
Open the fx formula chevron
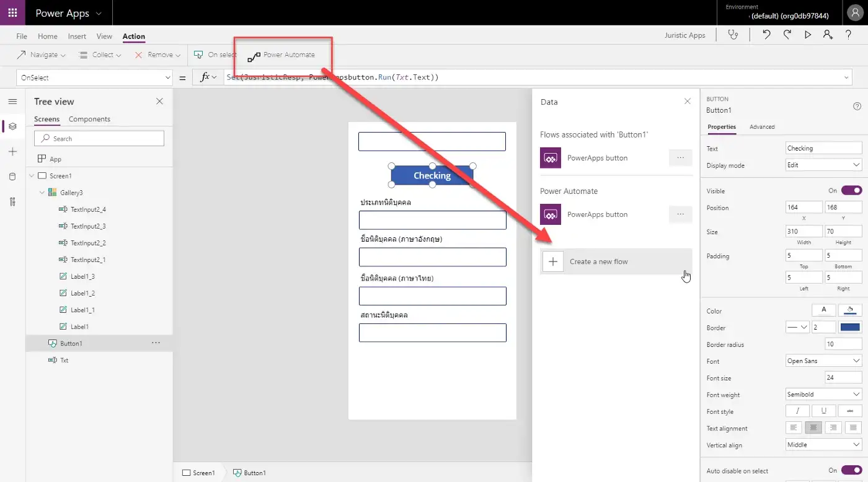tap(214, 77)
